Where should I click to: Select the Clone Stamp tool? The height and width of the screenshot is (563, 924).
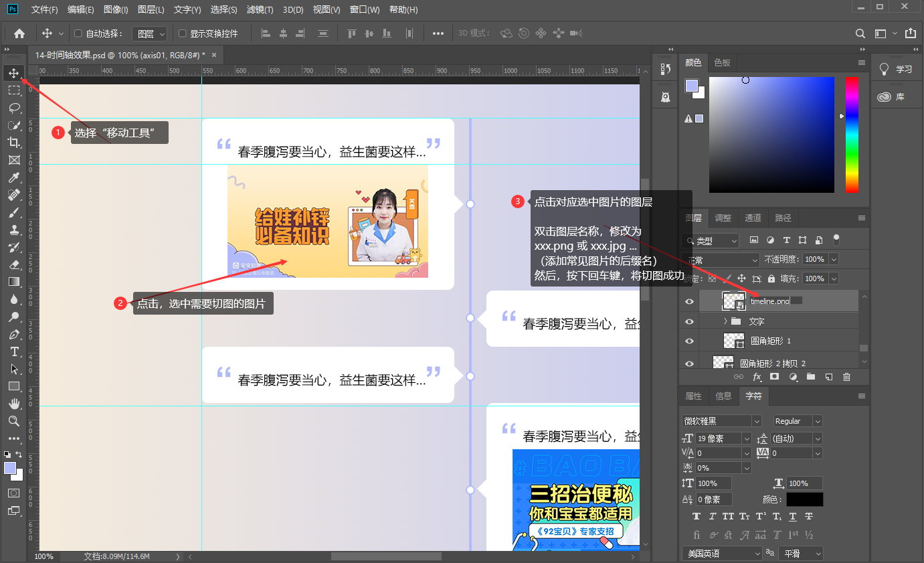pos(14,230)
